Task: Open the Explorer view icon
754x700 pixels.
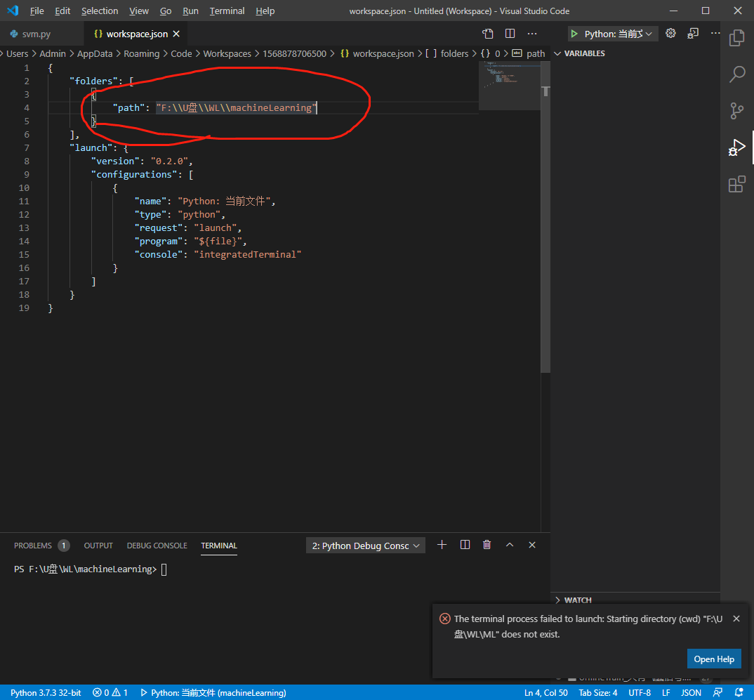Action: [x=737, y=38]
